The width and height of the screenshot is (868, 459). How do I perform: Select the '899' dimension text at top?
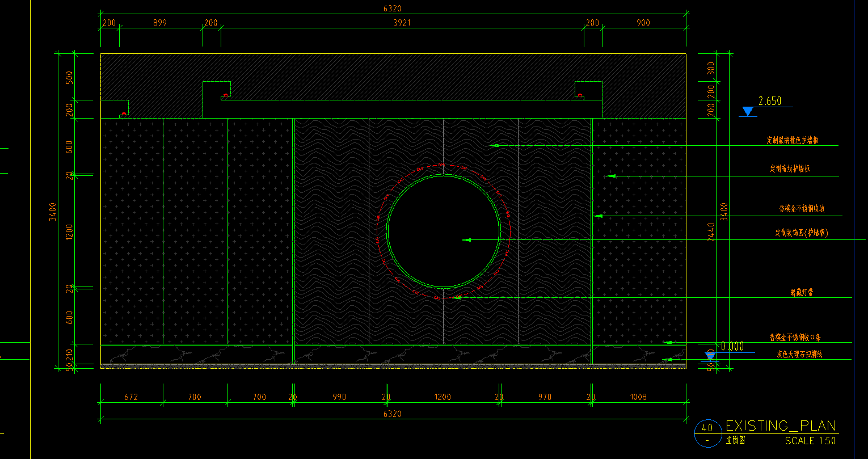tap(161, 23)
